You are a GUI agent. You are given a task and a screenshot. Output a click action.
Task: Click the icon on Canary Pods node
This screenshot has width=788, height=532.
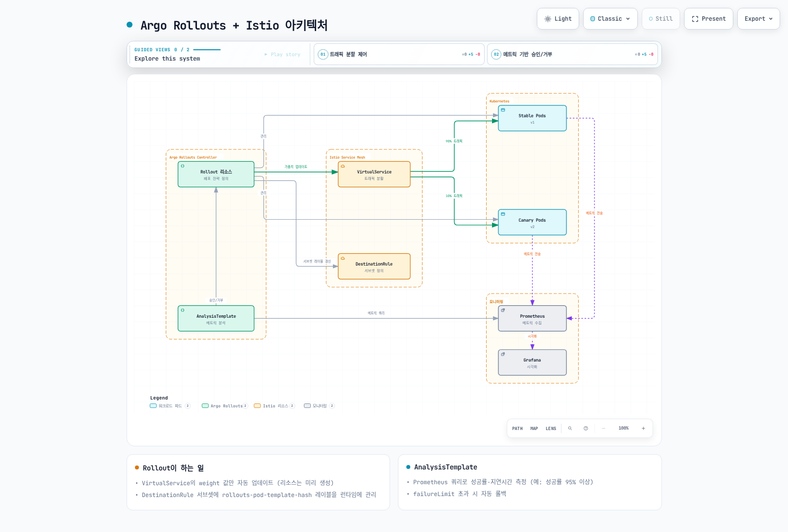(503, 214)
